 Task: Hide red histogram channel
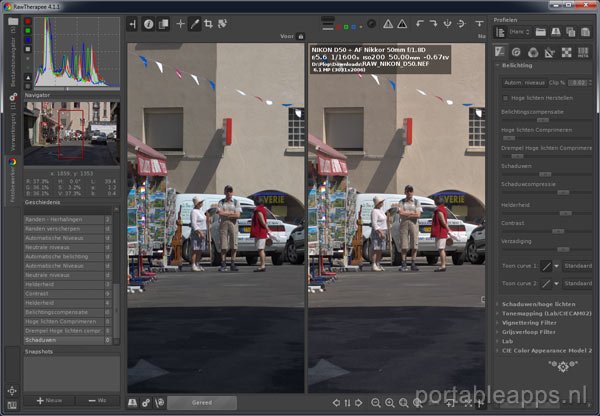coord(28,21)
